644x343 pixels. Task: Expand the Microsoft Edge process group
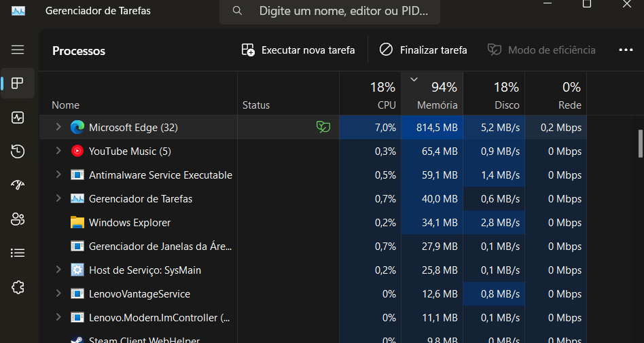coord(58,127)
